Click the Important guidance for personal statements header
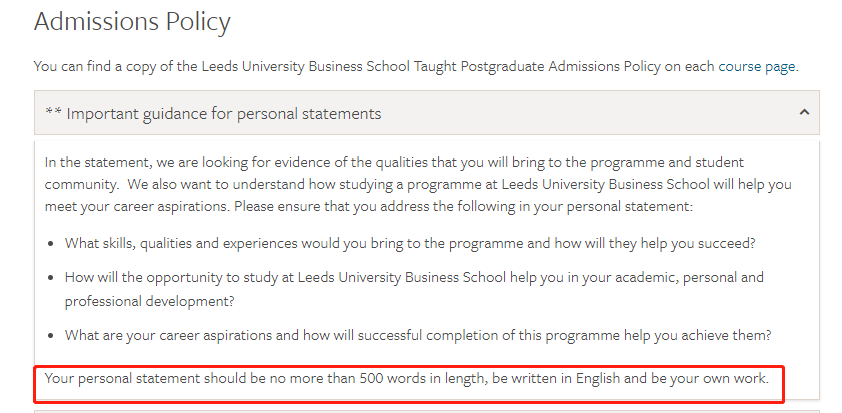 [427, 112]
